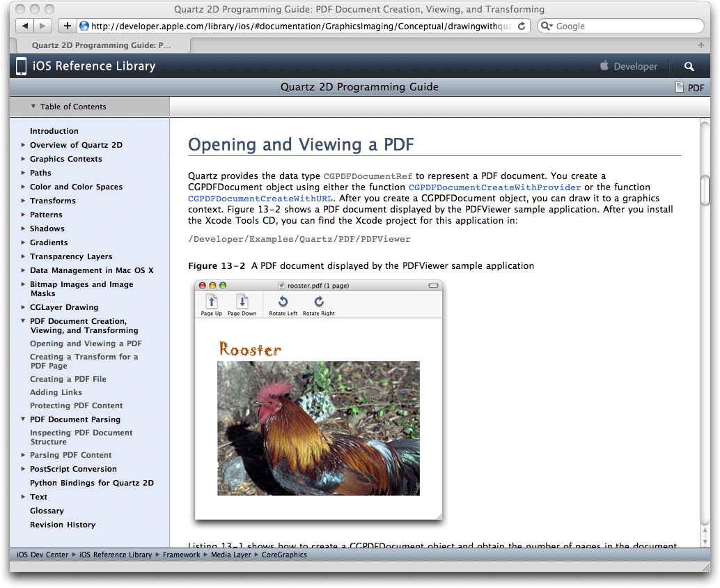Add bookmark with the plus button
The height and width of the screenshot is (588, 720).
(68, 26)
